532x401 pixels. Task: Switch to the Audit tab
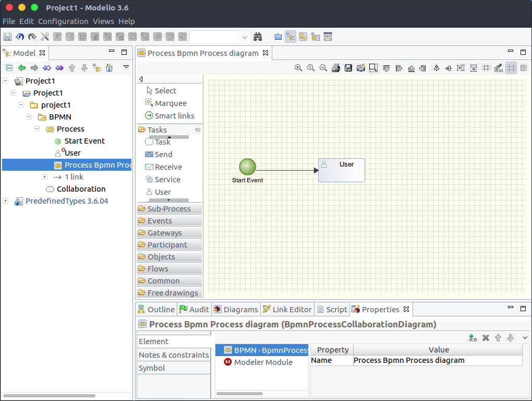(x=194, y=309)
